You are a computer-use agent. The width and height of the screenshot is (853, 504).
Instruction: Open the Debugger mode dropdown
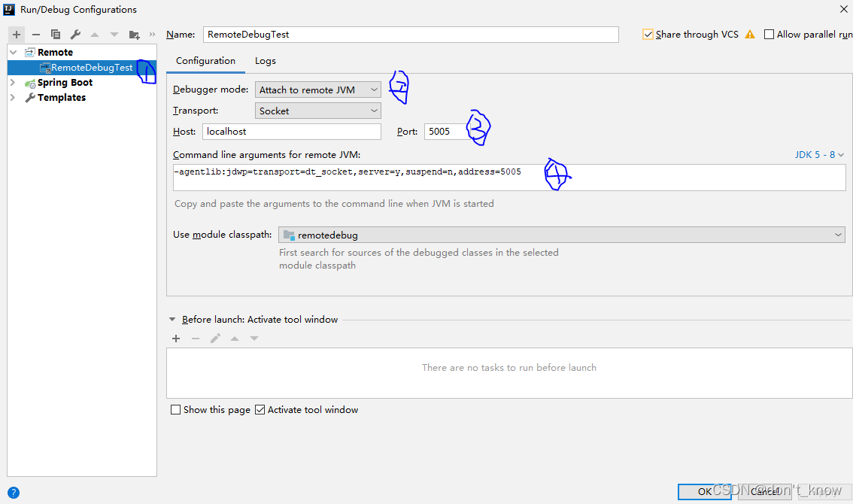click(317, 90)
